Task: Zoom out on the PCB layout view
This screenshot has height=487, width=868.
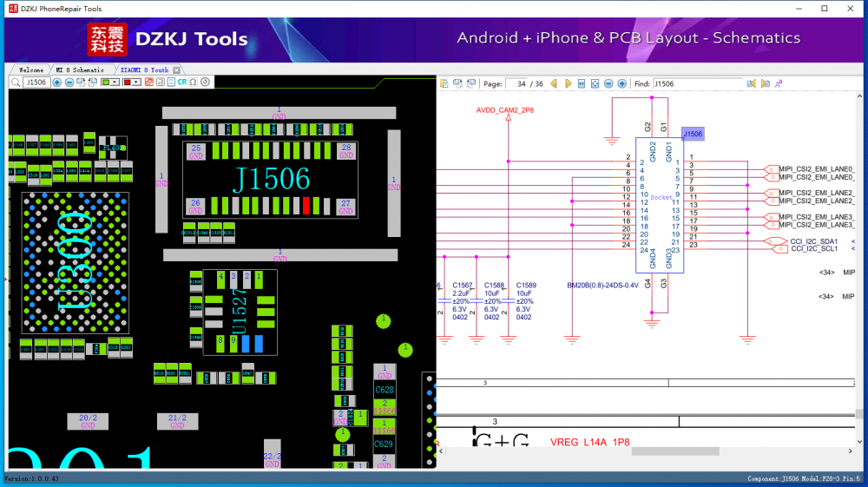Action: click(x=69, y=82)
